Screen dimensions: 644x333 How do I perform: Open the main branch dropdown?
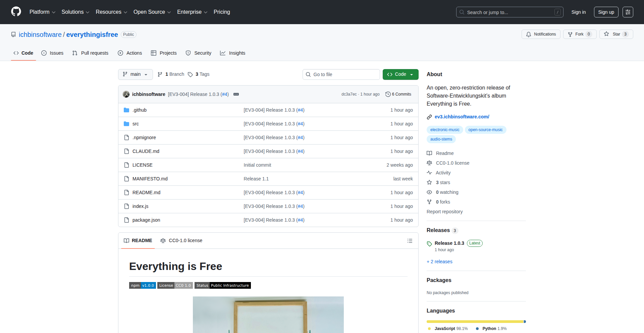click(135, 74)
